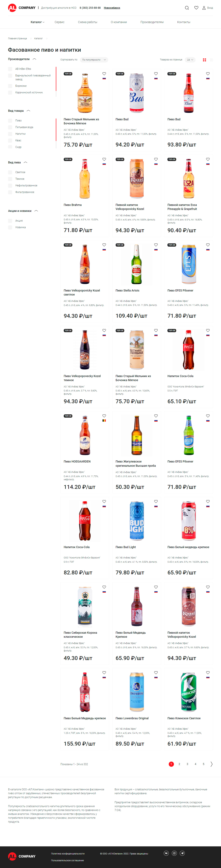
Task: Enable the Квас product type checkbox
Action: click(10, 140)
